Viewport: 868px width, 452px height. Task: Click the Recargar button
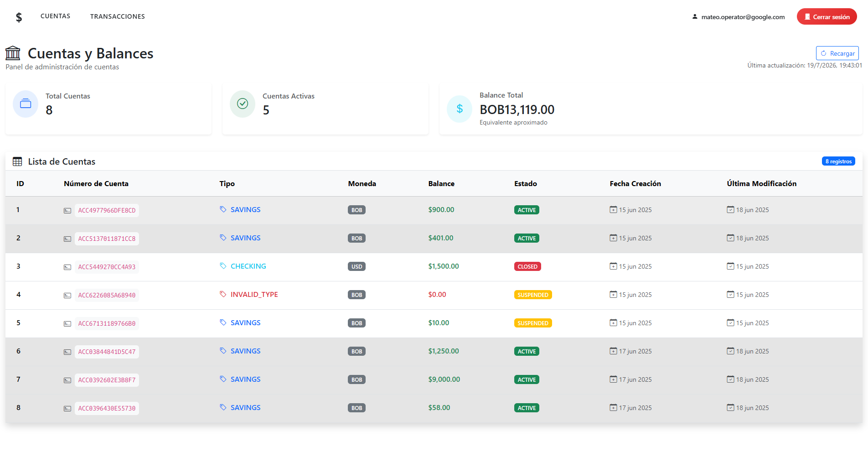coord(837,53)
